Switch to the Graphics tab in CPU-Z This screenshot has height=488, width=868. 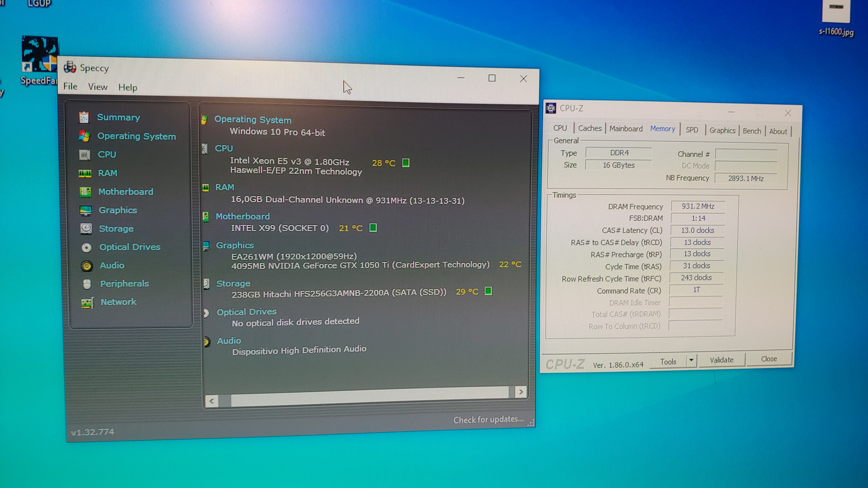722,130
